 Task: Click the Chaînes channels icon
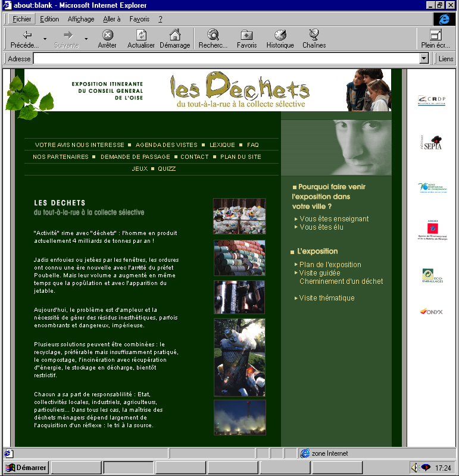[x=314, y=35]
